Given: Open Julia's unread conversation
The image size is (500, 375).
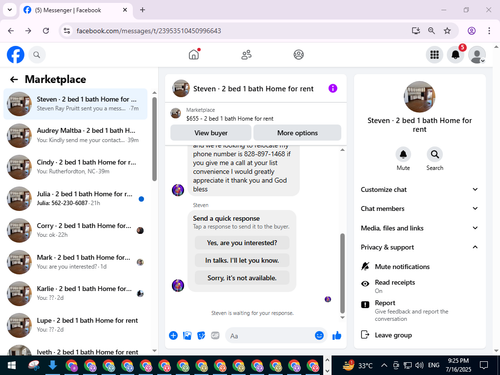Looking at the screenshot, I should click(75, 198).
